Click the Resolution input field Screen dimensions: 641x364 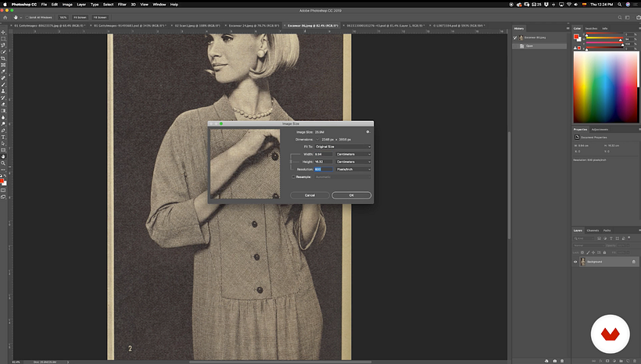pos(324,170)
